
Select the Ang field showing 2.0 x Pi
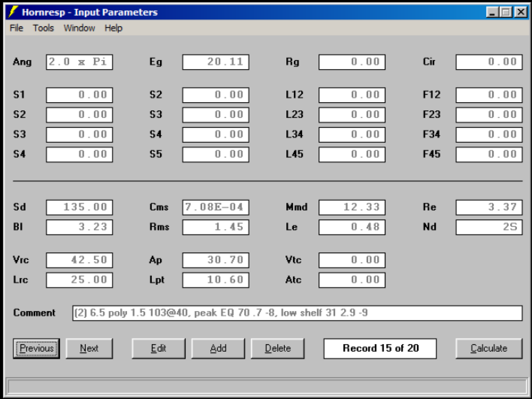click(79, 62)
